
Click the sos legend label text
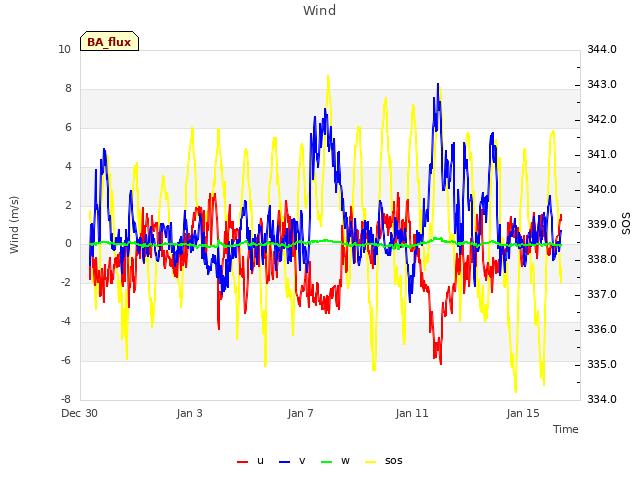[x=393, y=461]
